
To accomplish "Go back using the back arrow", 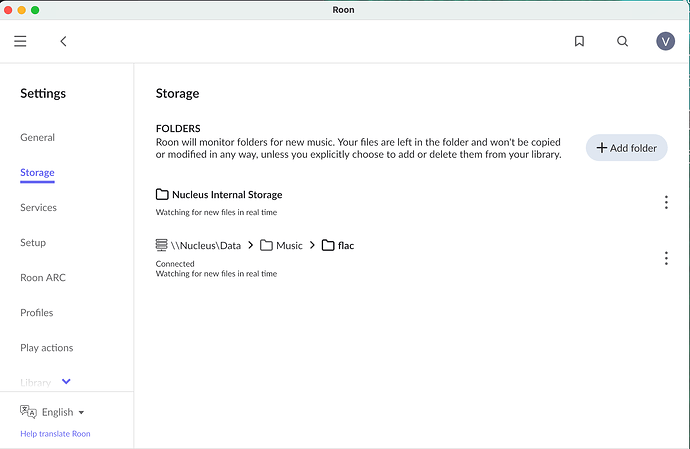I will [x=63, y=41].
